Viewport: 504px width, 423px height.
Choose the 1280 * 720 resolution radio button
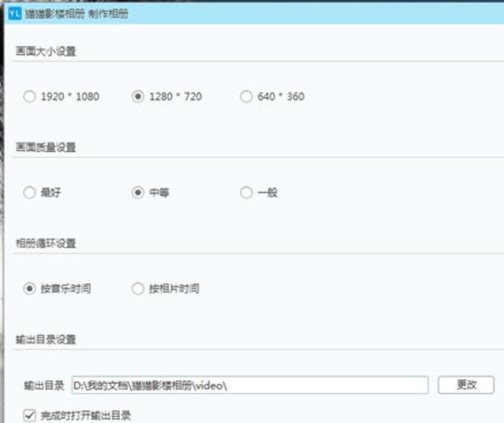click(x=138, y=96)
